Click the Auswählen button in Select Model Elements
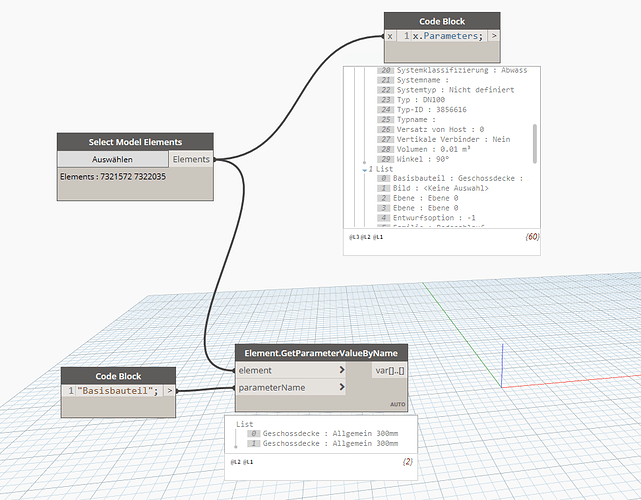The image size is (641, 500). (112, 159)
